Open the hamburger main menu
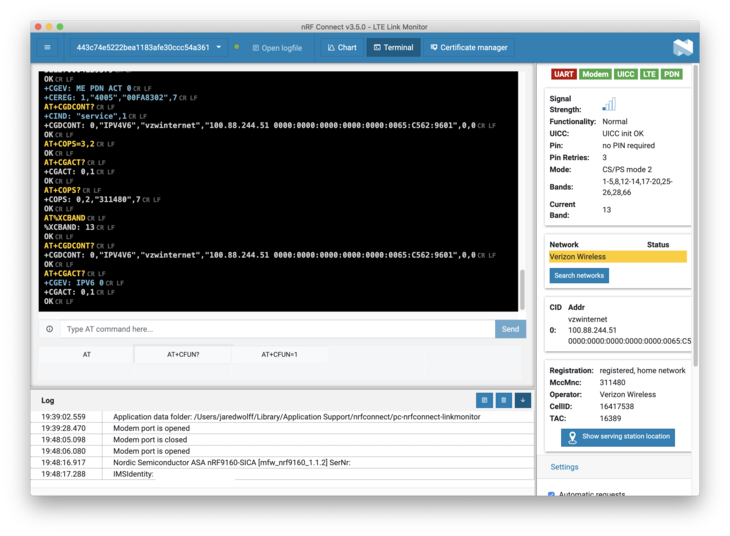 point(47,47)
